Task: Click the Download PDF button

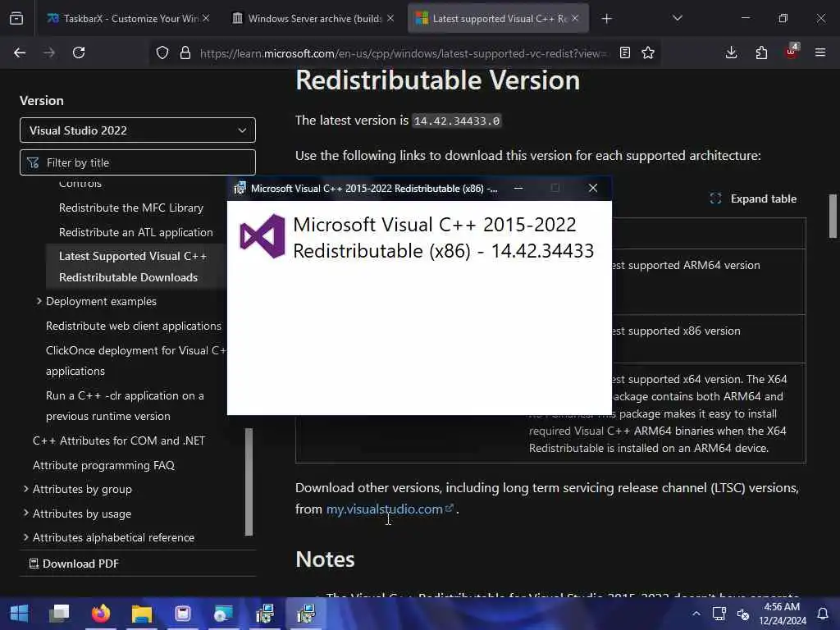Action: [74, 564]
